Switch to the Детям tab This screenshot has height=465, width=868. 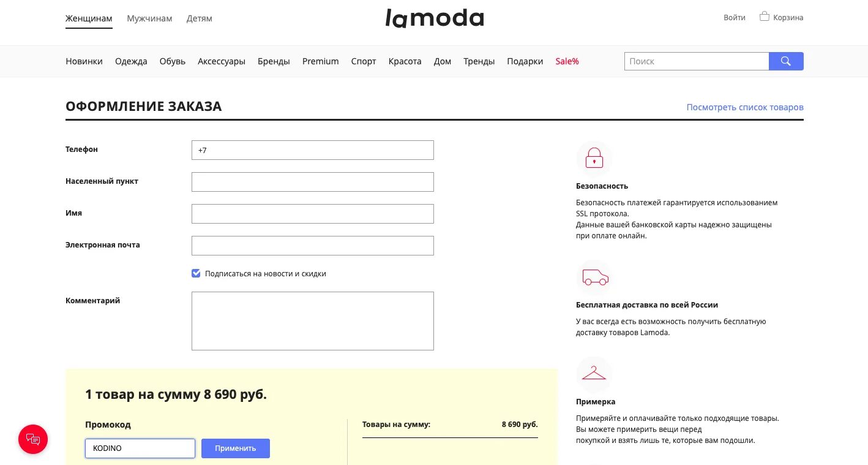200,18
